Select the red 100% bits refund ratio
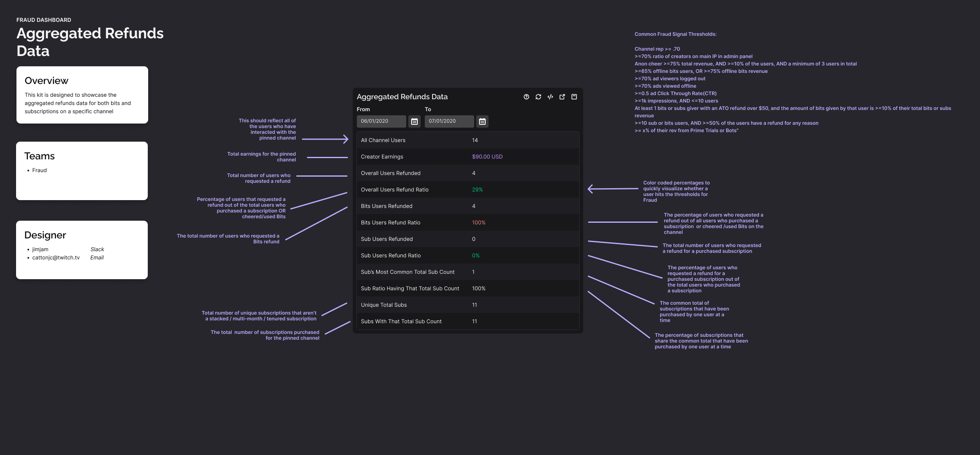Viewport: 980px width, 455px height. pos(479,222)
